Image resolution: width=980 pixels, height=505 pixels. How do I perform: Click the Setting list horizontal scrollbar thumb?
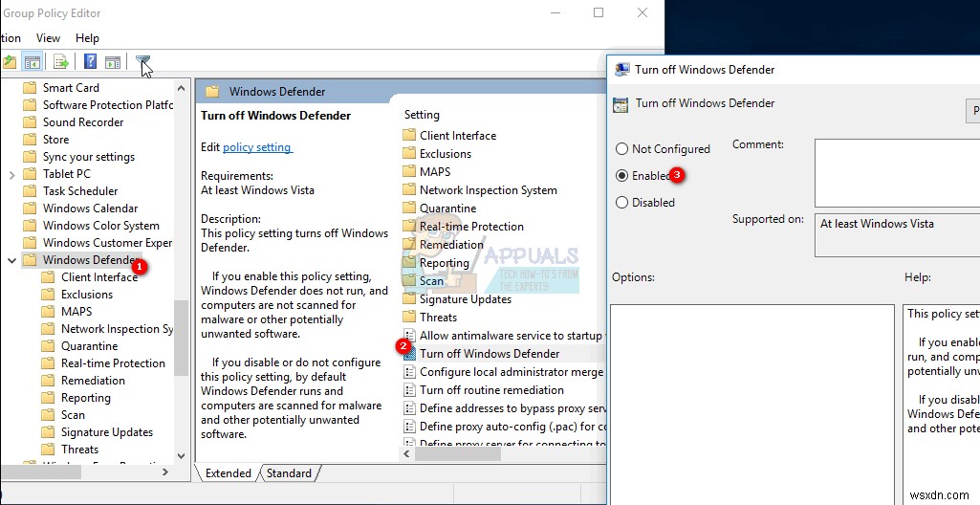pos(458,453)
